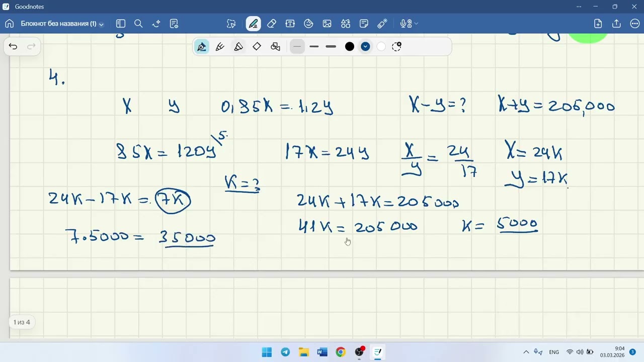Open Word from the taskbar
Screen dimensions: 644x362
[323, 352]
